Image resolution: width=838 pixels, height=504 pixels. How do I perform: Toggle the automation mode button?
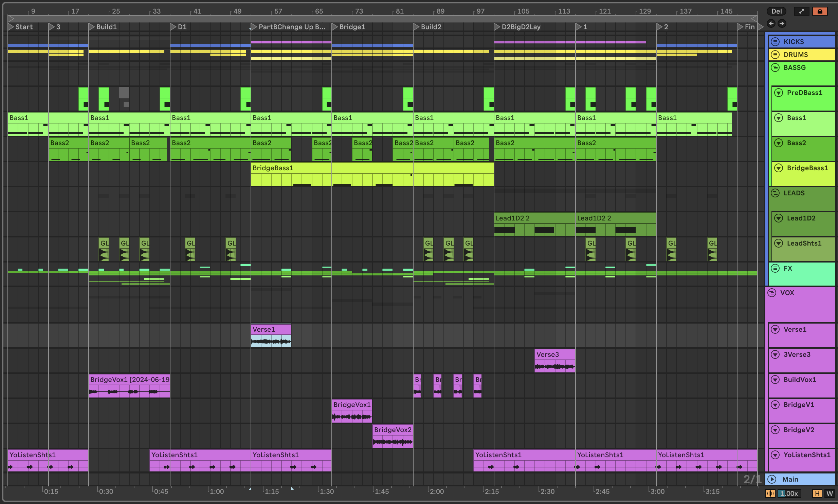pyautogui.click(x=801, y=11)
